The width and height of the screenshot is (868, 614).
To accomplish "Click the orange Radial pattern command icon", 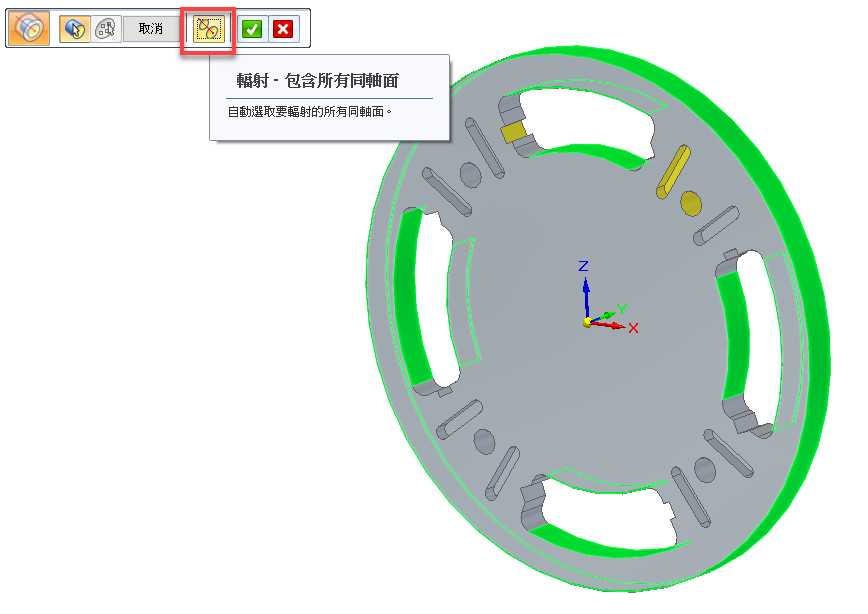I will 29,29.
